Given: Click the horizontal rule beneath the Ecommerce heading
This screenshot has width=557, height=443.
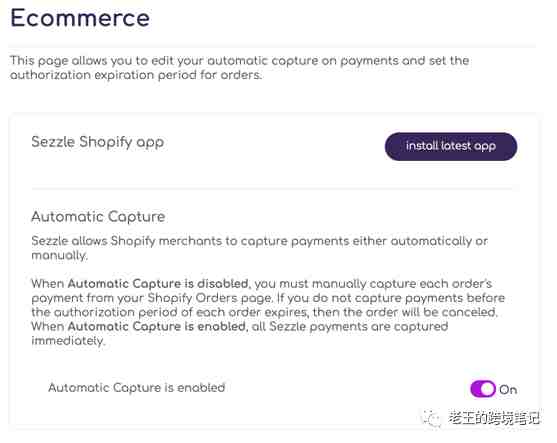Looking at the screenshot, I should click(272, 45).
